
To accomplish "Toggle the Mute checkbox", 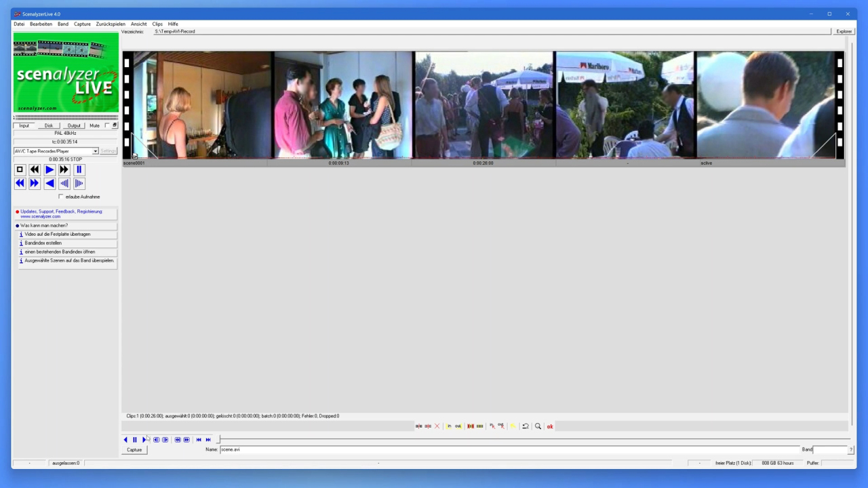I will coord(107,125).
